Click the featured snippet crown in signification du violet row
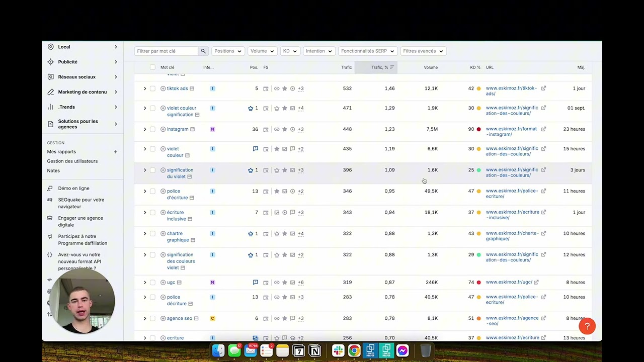This screenshot has width=644, height=362. pyautogui.click(x=251, y=170)
